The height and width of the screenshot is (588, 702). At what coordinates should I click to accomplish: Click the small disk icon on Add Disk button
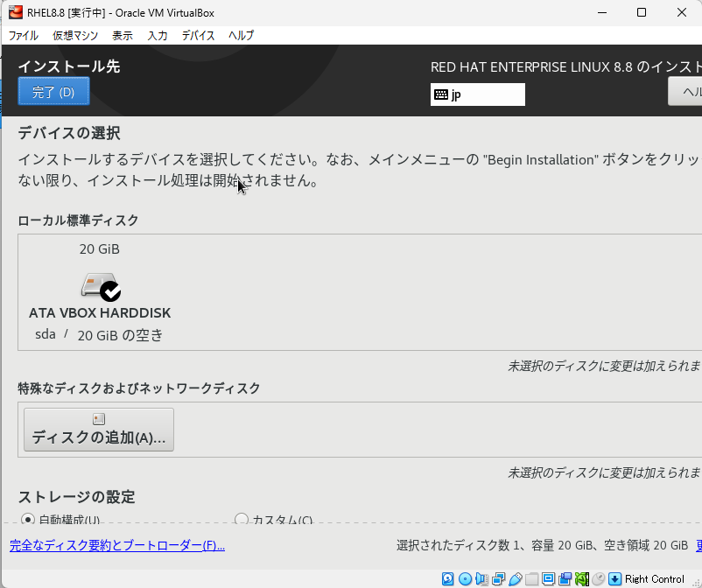click(x=99, y=419)
